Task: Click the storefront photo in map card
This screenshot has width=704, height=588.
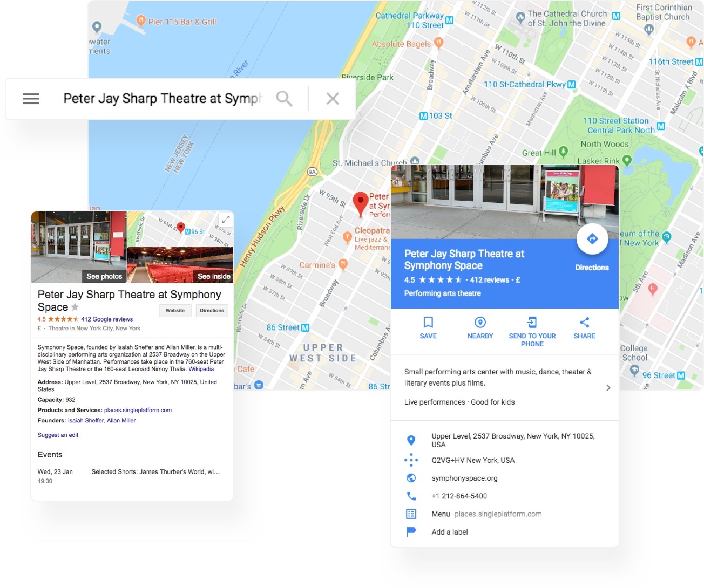Action: point(505,202)
